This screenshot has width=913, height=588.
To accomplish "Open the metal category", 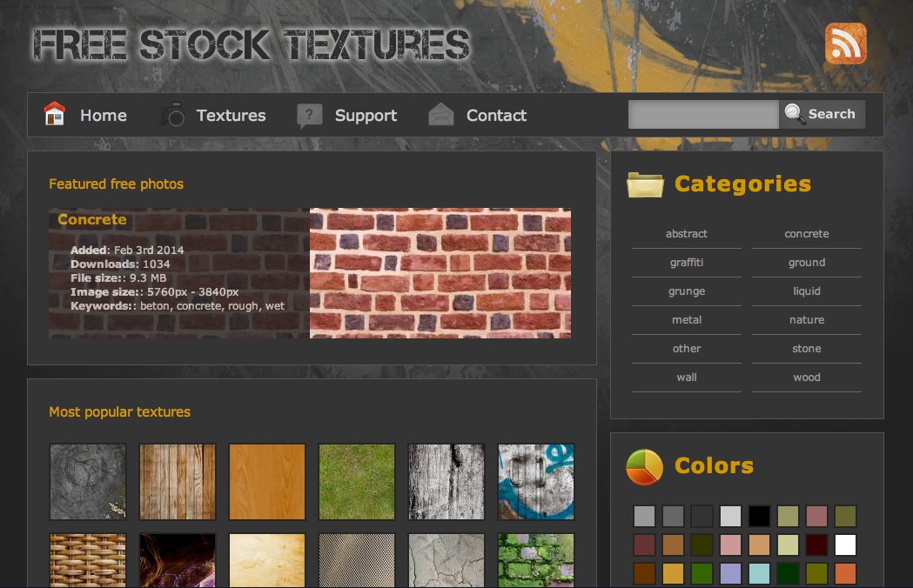I will [687, 319].
